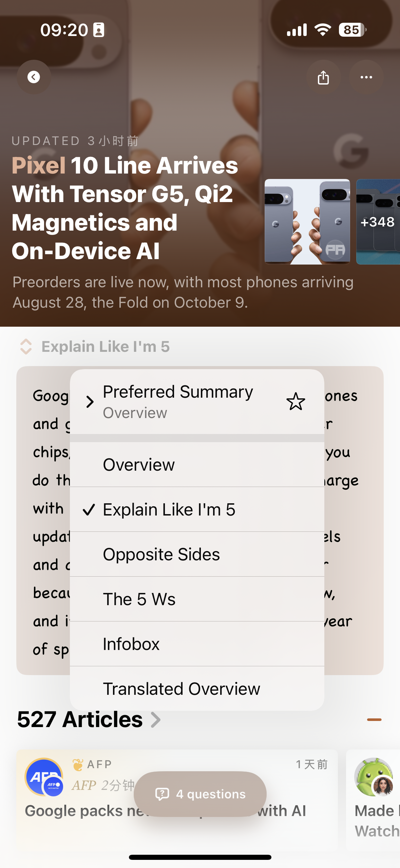Open the three-dots more options menu
This screenshot has height=868, width=400.
366,77
